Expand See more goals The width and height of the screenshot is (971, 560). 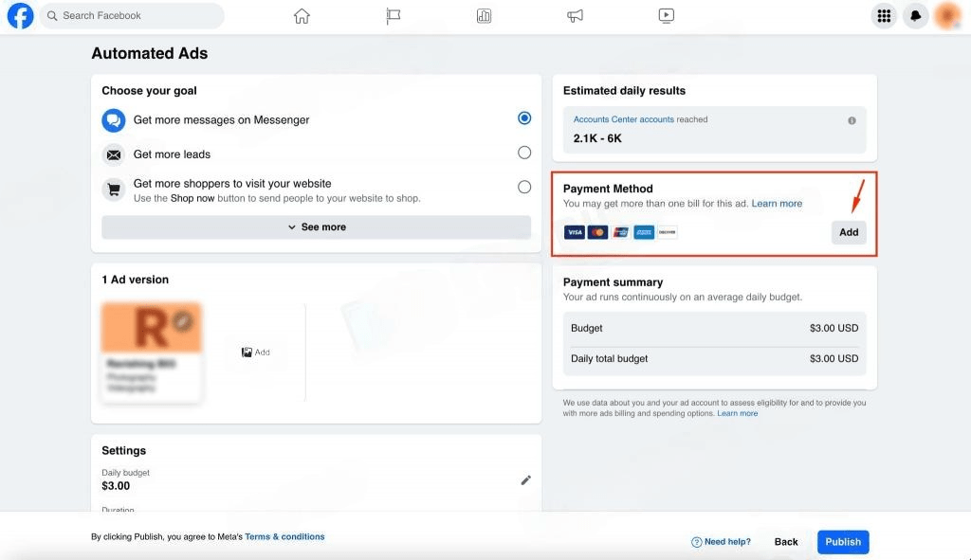[317, 227]
